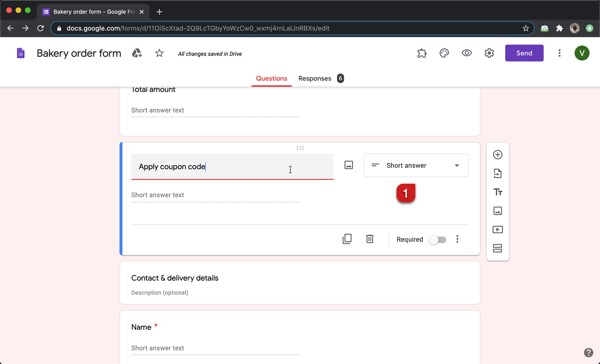Image resolution: width=600 pixels, height=364 pixels.
Task: Open the form's top-bar three-dot menu
Action: click(x=559, y=53)
